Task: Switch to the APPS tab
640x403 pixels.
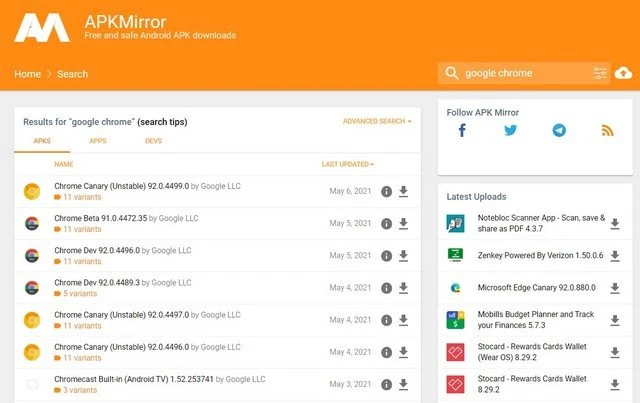Action: 98,141
